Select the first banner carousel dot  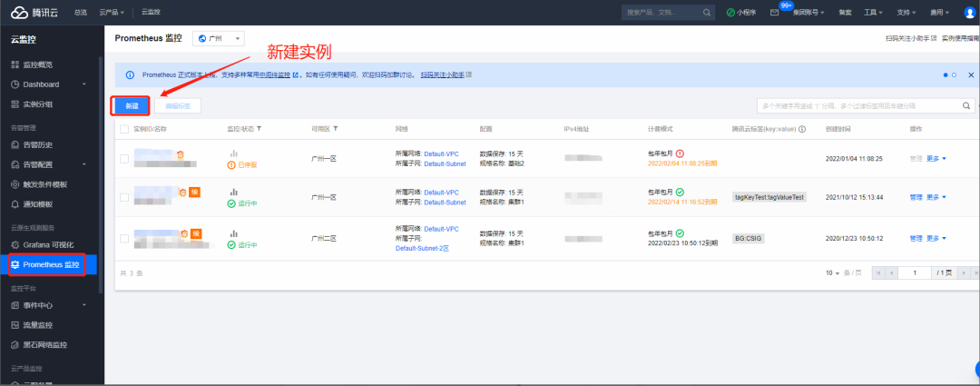(946, 74)
